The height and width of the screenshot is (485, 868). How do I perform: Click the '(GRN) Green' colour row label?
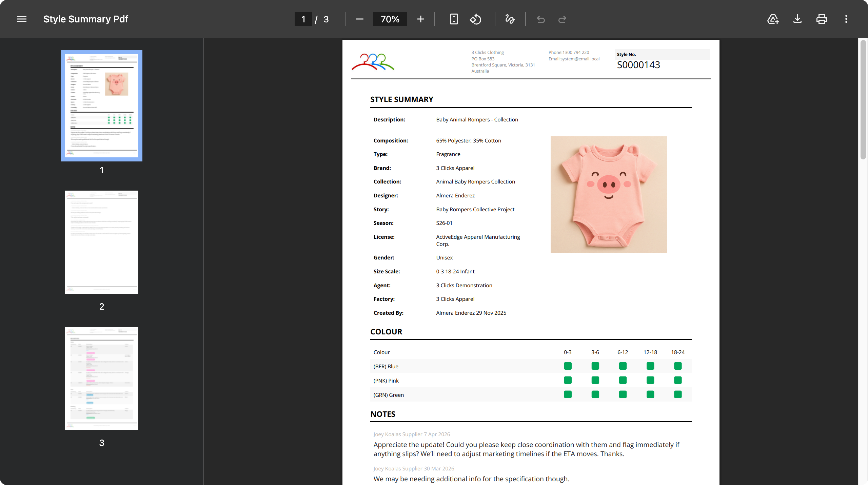[389, 395]
